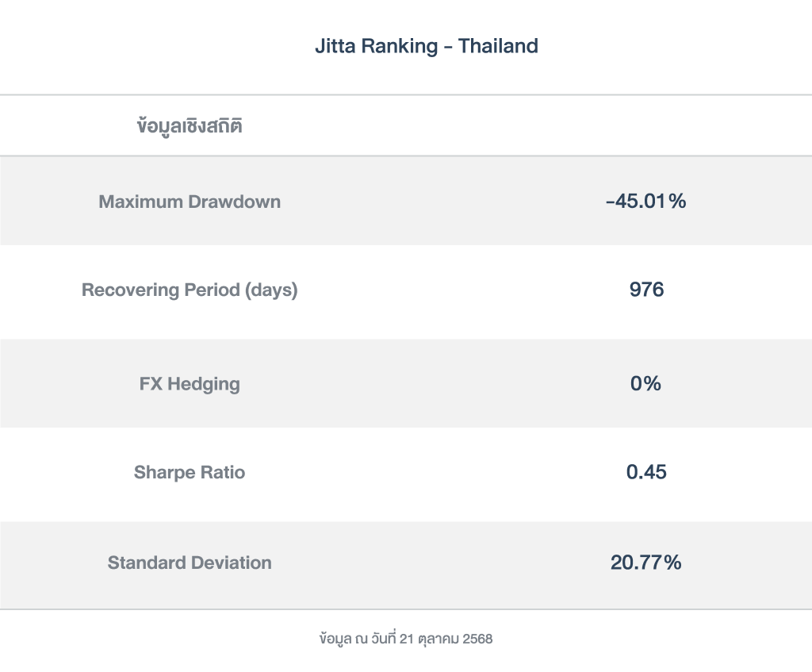
Task: Click the word Ranking in the title
Action: pos(399,46)
